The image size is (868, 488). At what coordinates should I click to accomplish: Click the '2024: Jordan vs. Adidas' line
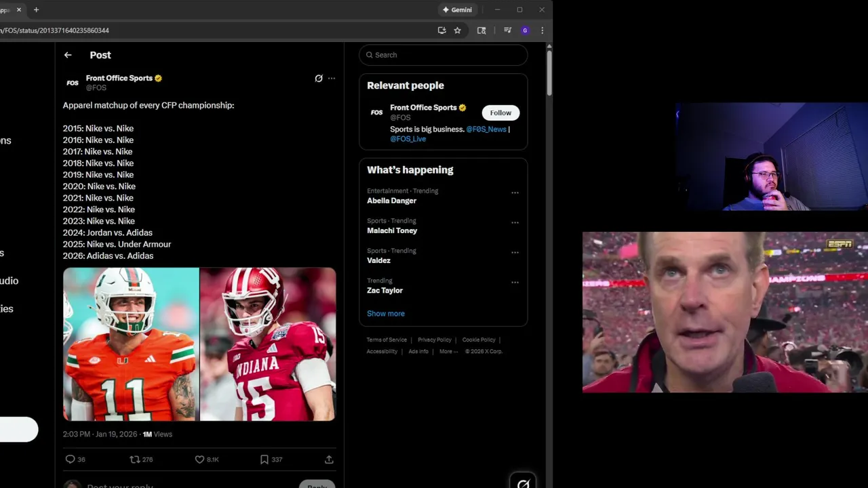point(107,232)
